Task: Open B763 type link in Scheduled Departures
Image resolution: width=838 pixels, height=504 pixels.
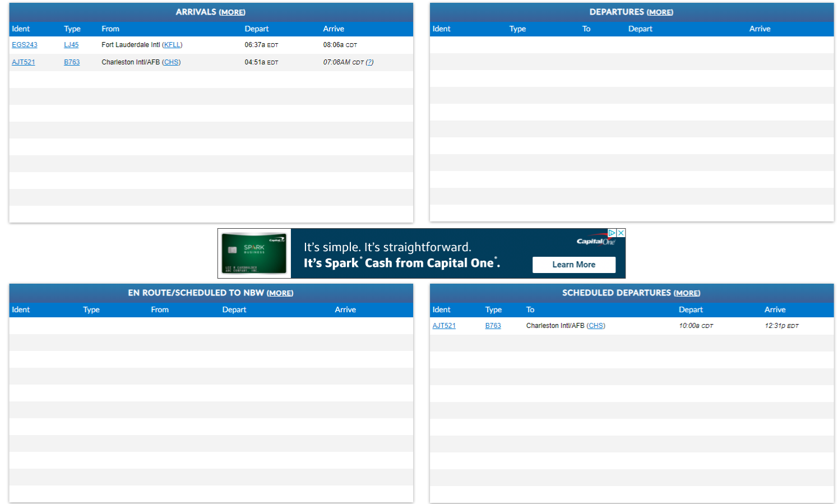Action: 493,326
